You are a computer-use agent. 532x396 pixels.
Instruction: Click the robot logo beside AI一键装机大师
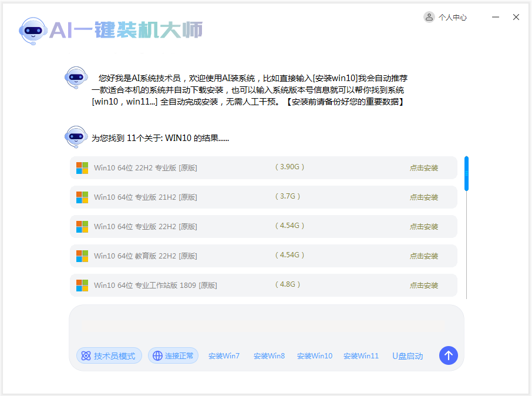click(x=33, y=31)
